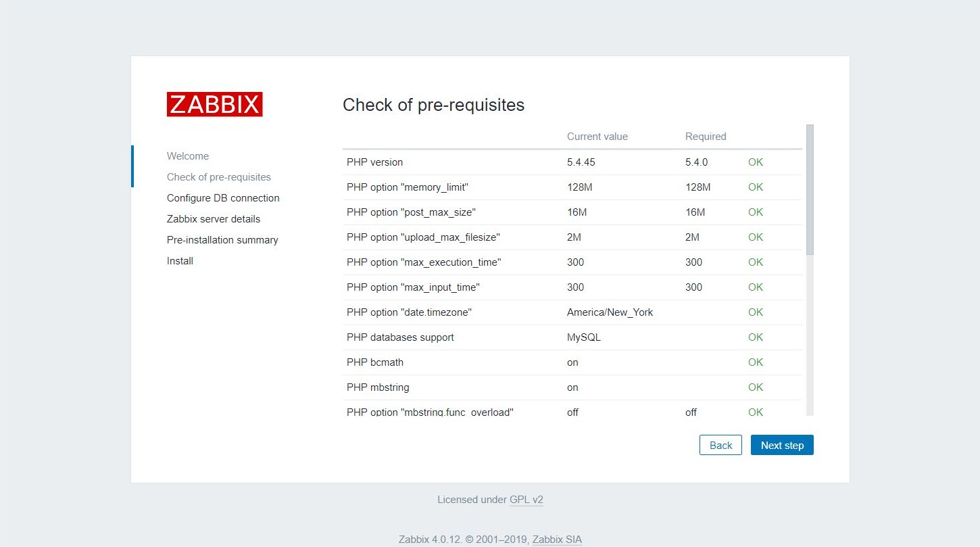Viewport: 980px width, 547px height.
Task: Click PHP option "upload_max_filesize" label
Action: click(x=423, y=237)
